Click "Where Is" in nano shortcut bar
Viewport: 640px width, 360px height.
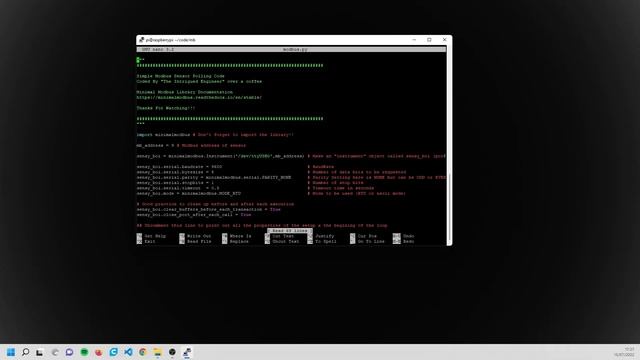(x=240, y=236)
